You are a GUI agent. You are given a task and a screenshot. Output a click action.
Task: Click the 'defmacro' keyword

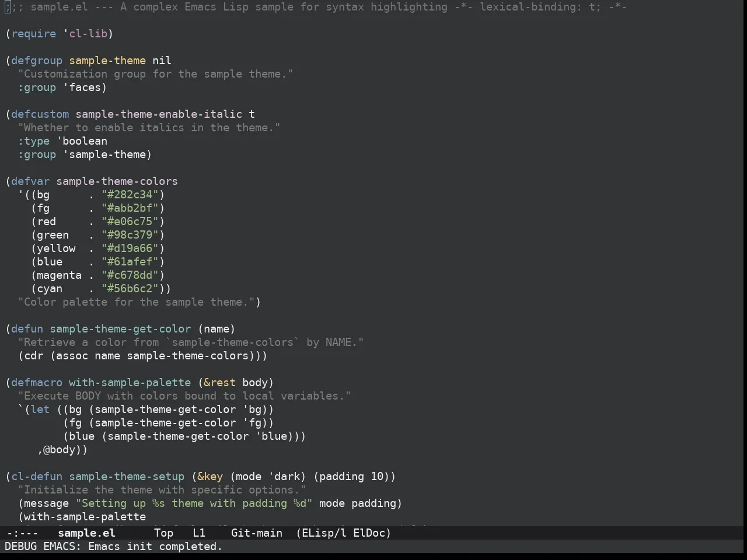coord(37,383)
